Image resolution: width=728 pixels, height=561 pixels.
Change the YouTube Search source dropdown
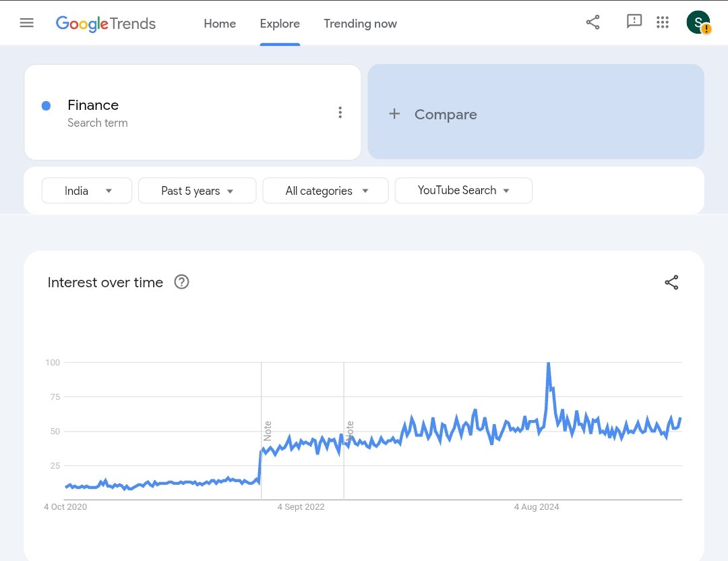[x=463, y=190]
